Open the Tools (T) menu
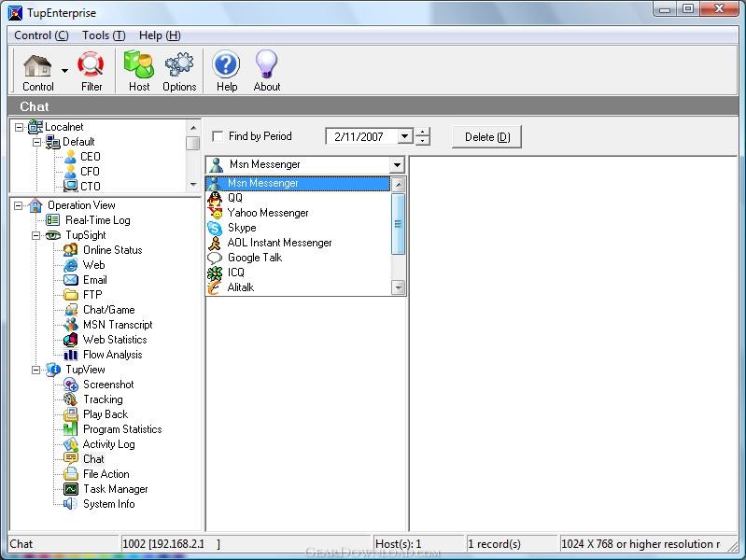Viewport: 746px width, 560px height. click(x=104, y=35)
